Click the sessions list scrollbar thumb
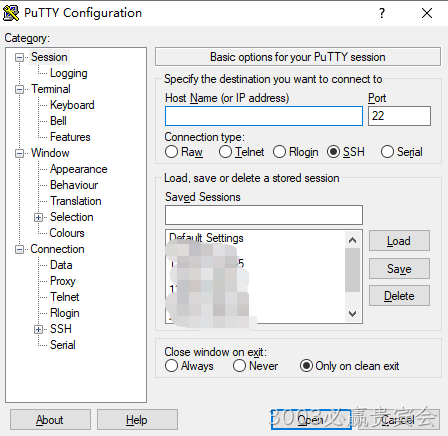 [352, 270]
